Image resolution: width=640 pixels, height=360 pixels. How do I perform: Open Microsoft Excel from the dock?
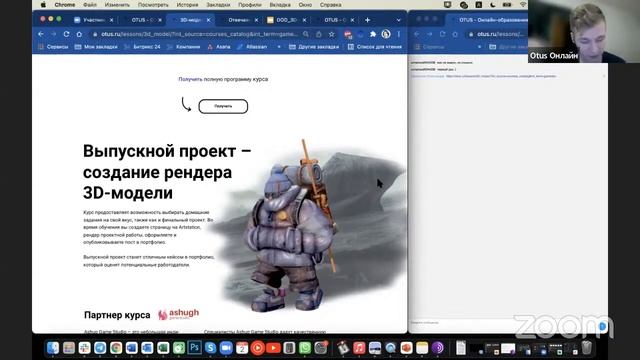[163, 348]
